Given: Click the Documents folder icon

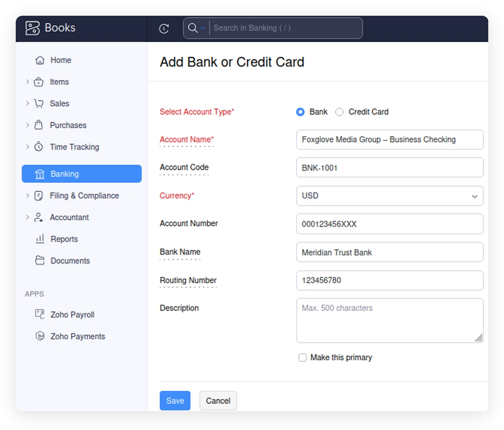Looking at the screenshot, I should (40, 260).
